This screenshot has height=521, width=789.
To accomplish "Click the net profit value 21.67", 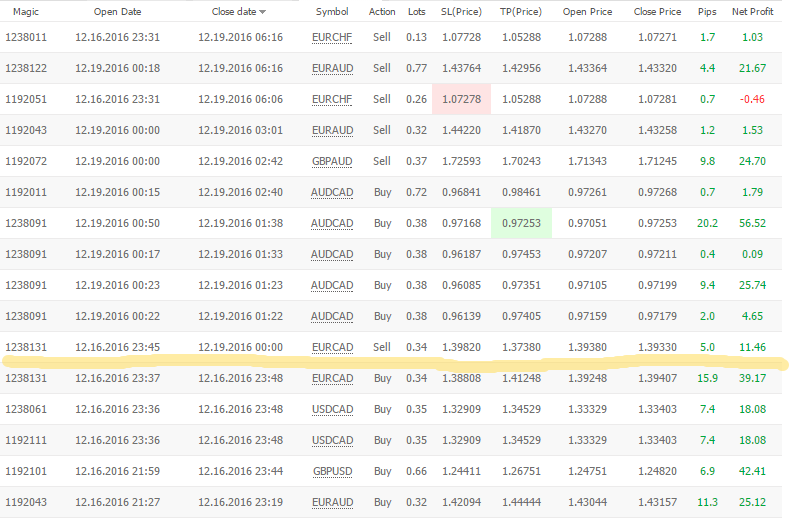I will click(x=752, y=68).
